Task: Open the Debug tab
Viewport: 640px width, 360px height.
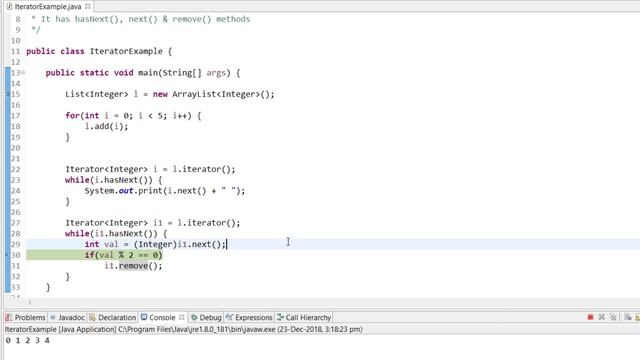Action: (206, 317)
